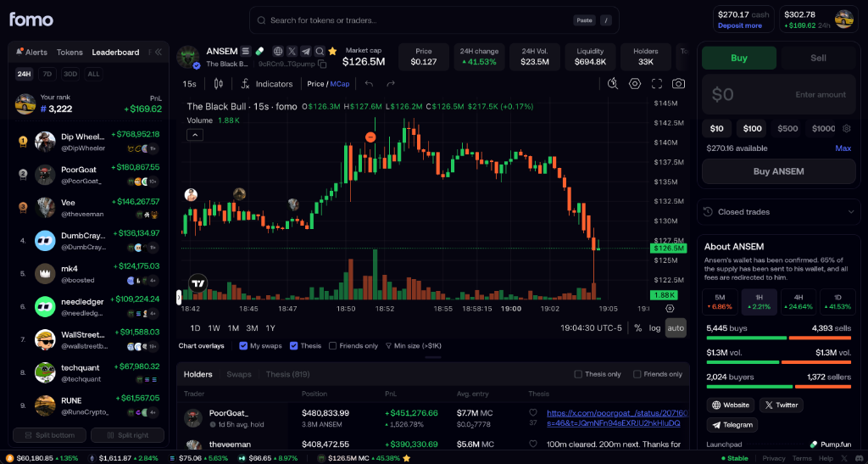Open buy amount settings gear icon

847,128
